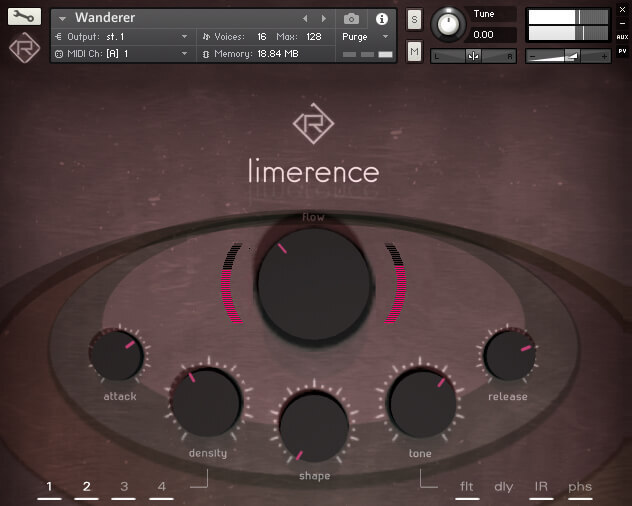The image size is (632, 506).
Task: Open instrument edit mode with wrench icon
Action: coord(25,17)
